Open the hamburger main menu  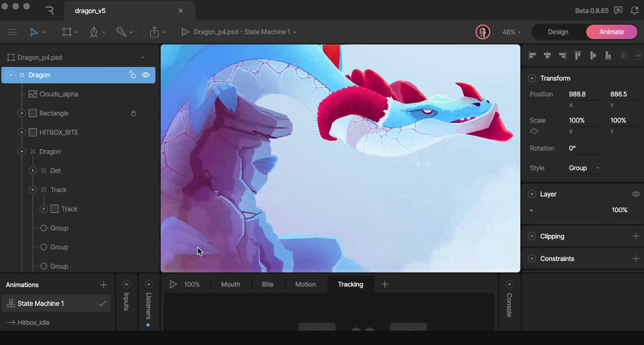click(12, 32)
